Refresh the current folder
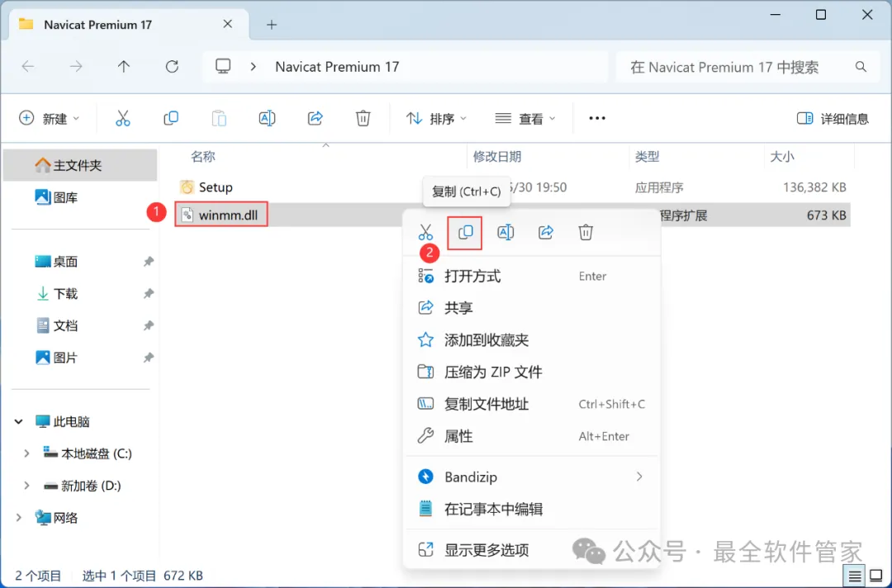 click(x=172, y=67)
